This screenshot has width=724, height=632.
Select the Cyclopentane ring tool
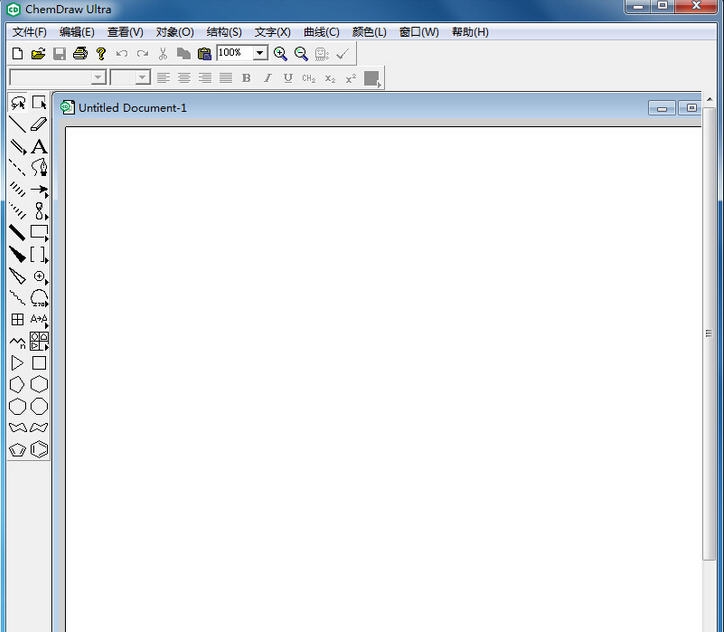(x=18, y=385)
